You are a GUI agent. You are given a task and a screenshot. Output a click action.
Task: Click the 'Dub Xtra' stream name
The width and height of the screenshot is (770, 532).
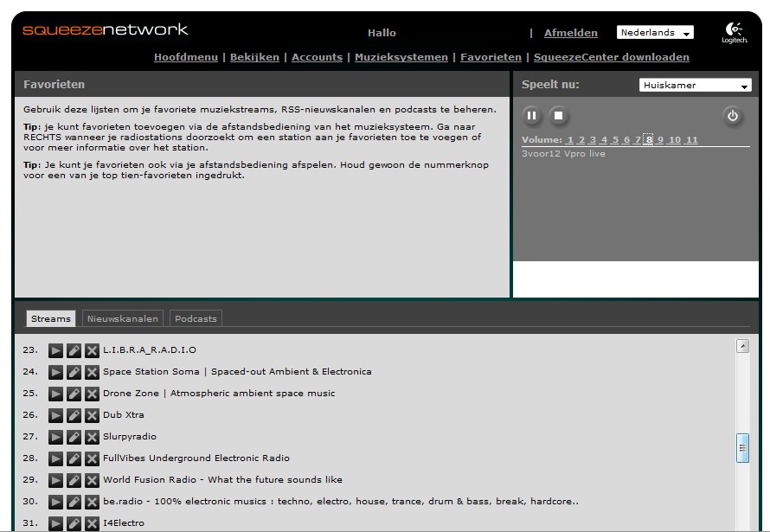(123, 414)
